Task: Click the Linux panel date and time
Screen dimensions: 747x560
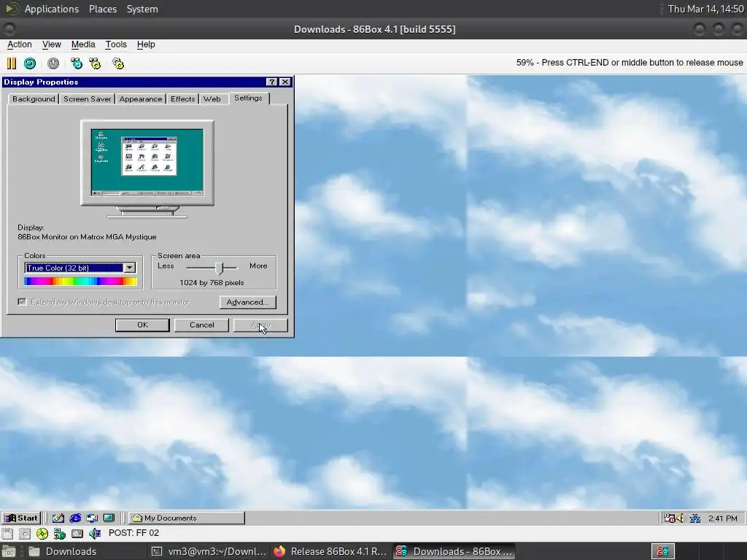Action: click(x=705, y=9)
